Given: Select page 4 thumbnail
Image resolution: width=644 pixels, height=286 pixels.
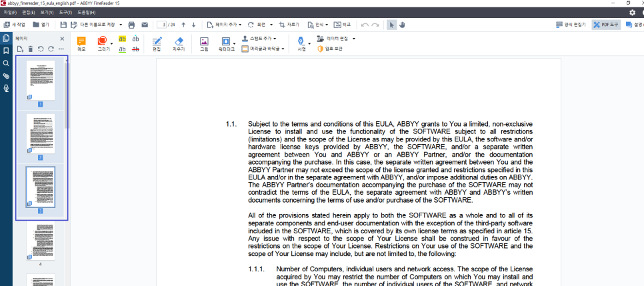Looking at the screenshot, I should pos(40,240).
